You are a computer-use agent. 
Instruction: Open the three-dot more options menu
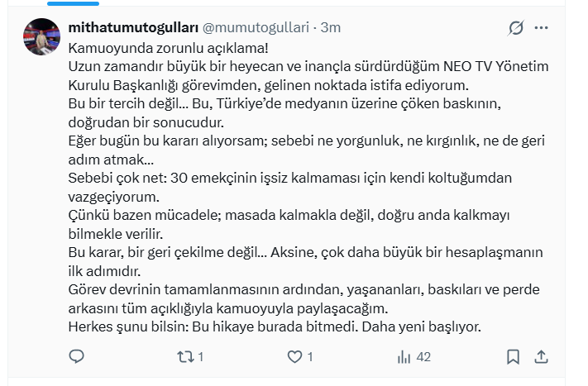pyautogui.click(x=541, y=28)
